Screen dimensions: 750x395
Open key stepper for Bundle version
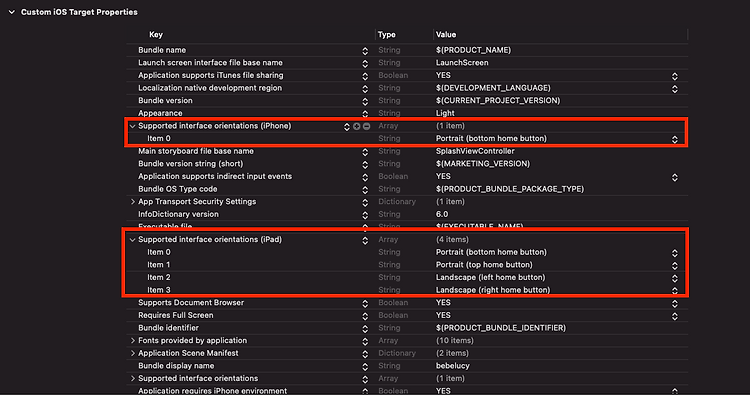pos(365,101)
